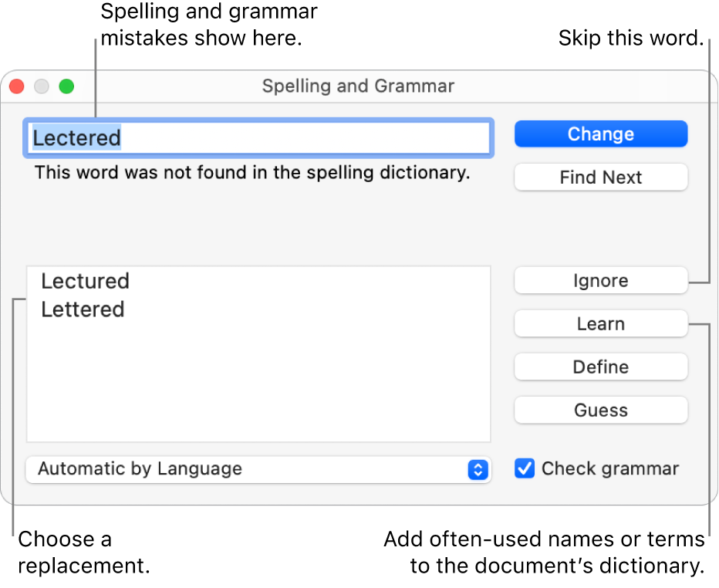Click the 'Check grammar' label text
This screenshot has width=719, height=588.
[609, 468]
